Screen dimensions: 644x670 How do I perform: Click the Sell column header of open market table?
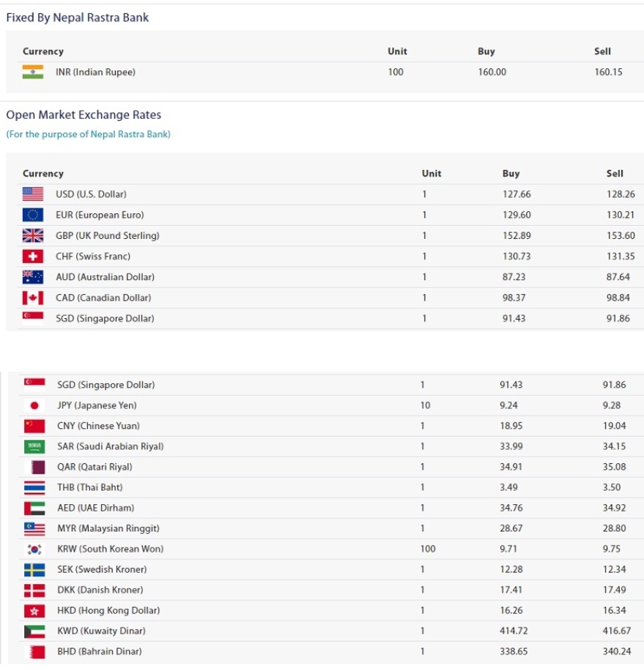pos(615,174)
